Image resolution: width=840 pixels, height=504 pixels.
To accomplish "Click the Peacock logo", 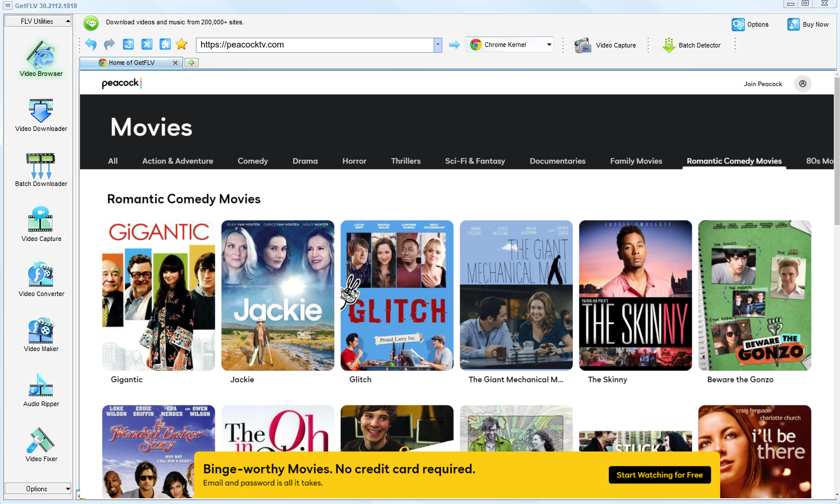I will tap(122, 83).
